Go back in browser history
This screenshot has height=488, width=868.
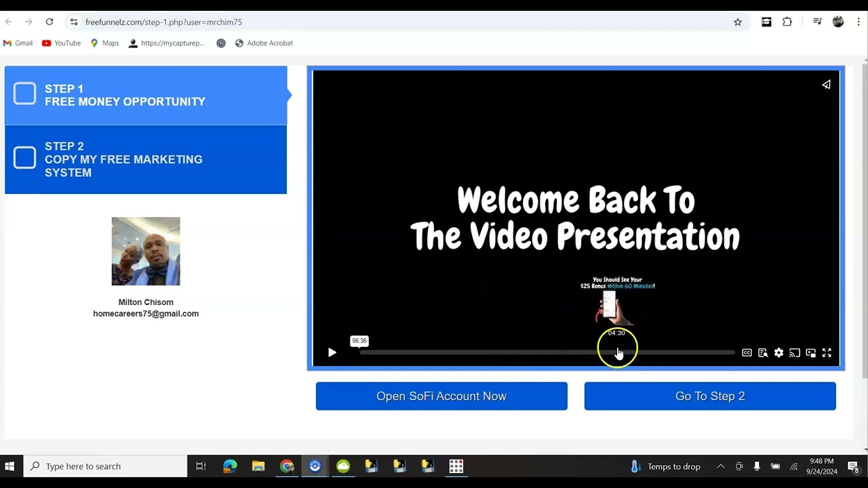(9, 22)
